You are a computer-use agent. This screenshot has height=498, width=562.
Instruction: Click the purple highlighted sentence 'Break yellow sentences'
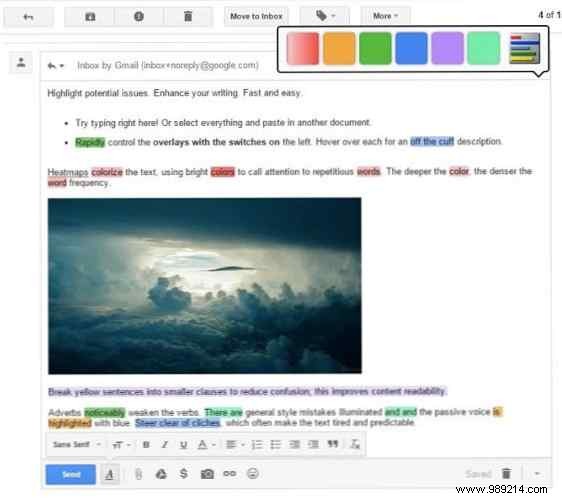[247, 392]
